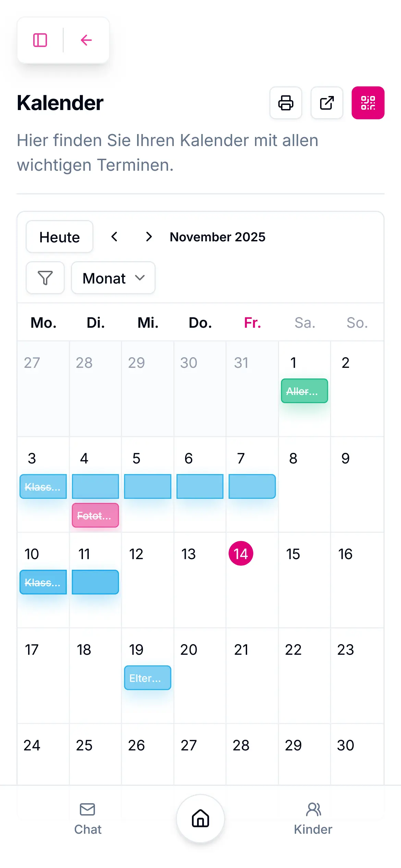Open the external share link icon
The height and width of the screenshot is (868, 401).
tap(327, 103)
